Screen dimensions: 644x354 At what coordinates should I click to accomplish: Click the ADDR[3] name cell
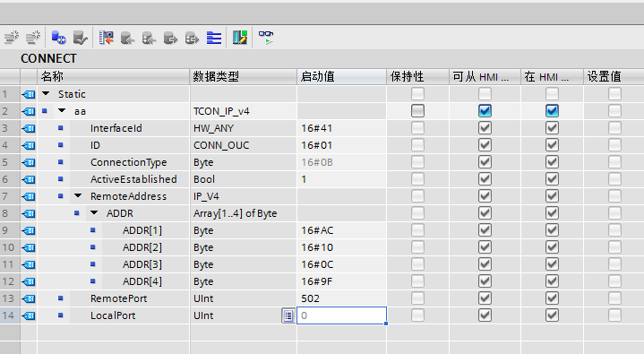(x=142, y=264)
